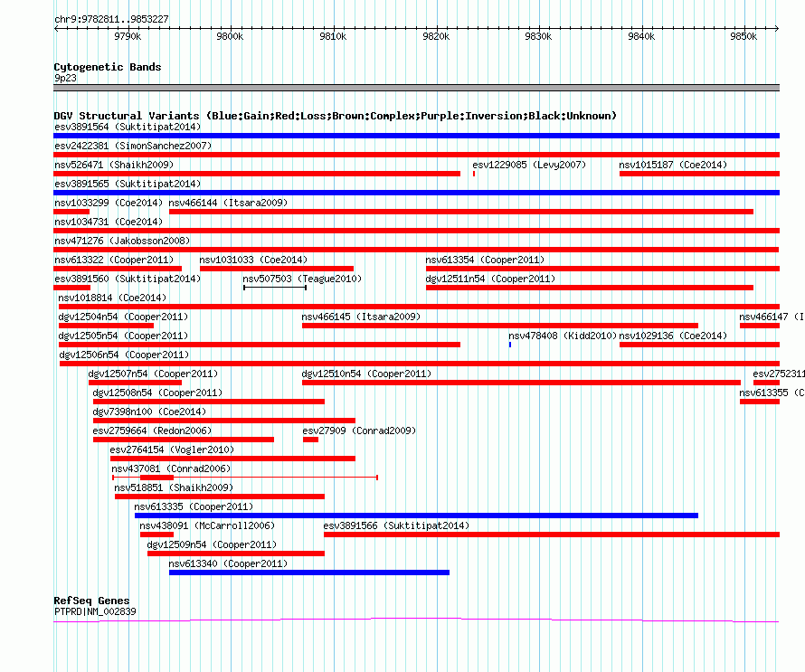Click dgv12507n54 (Cooper2011) label
The image size is (805, 672).
click(x=153, y=374)
